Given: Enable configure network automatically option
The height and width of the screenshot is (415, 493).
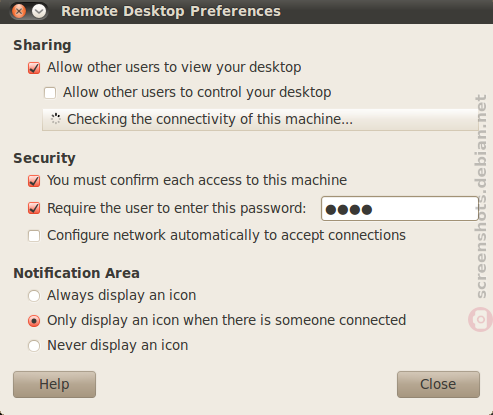Looking at the screenshot, I should point(34,236).
